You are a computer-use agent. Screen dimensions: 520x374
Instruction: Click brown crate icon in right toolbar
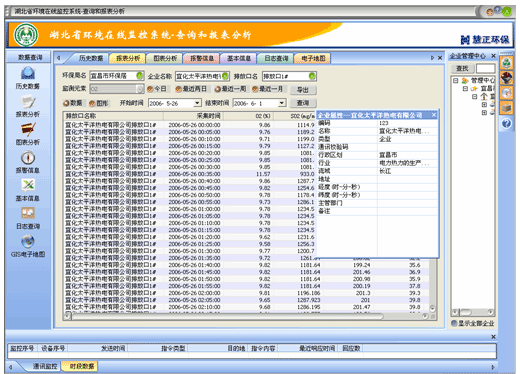[506, 108]
